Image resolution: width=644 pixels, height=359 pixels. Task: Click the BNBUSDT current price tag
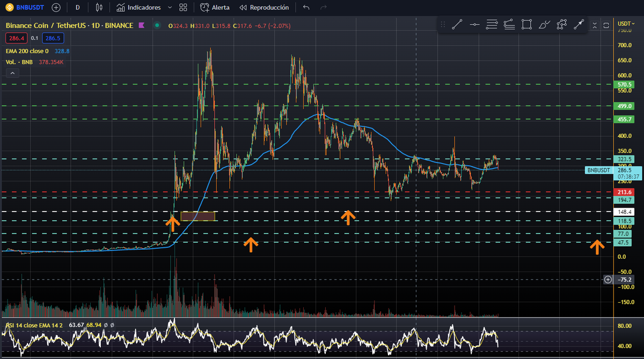(x=598, y=170)
